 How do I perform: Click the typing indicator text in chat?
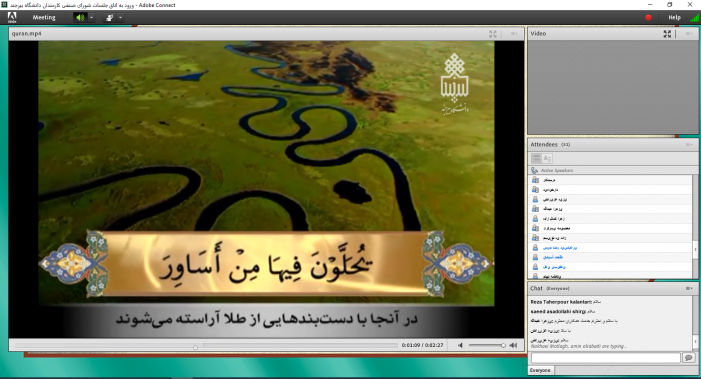[579, 346]
